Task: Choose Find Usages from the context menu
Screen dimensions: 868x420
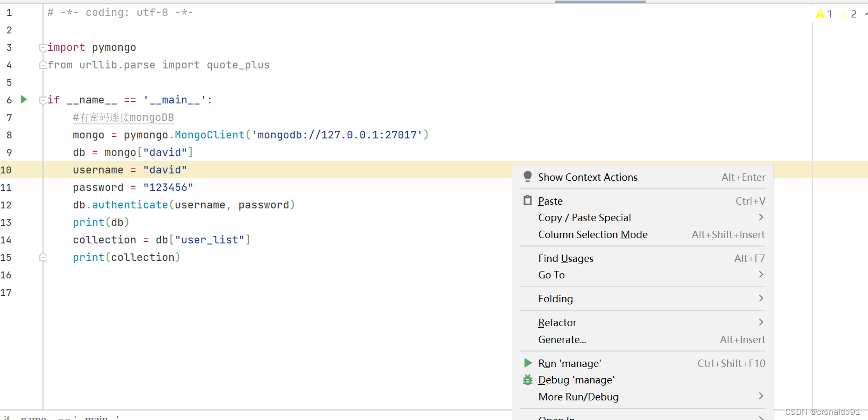Action: (642, 258)
